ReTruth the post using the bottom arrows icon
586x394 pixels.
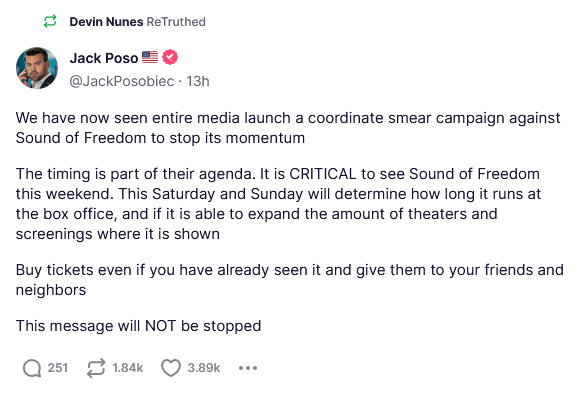coord(96,368)
